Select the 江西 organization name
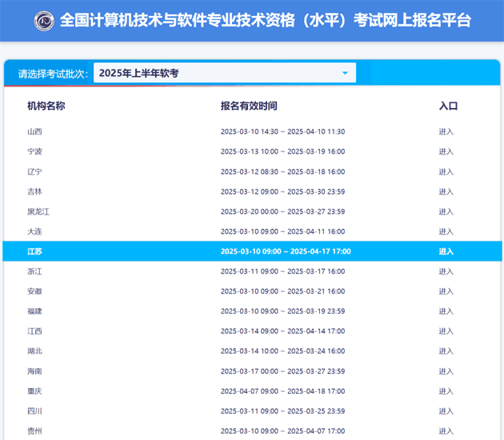Screen dimensions: 504x440 tap(34, 331)
